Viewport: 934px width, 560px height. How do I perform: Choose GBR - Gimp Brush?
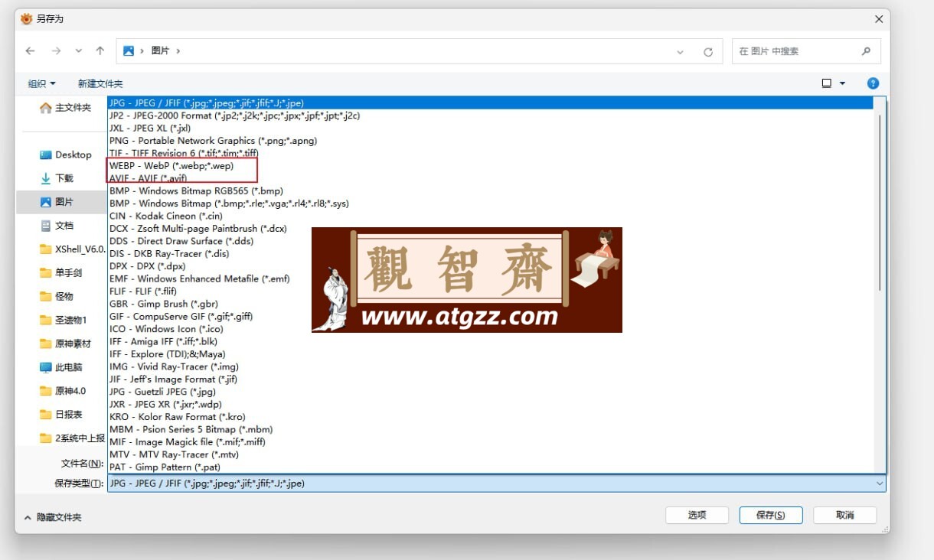pos(491,304)
